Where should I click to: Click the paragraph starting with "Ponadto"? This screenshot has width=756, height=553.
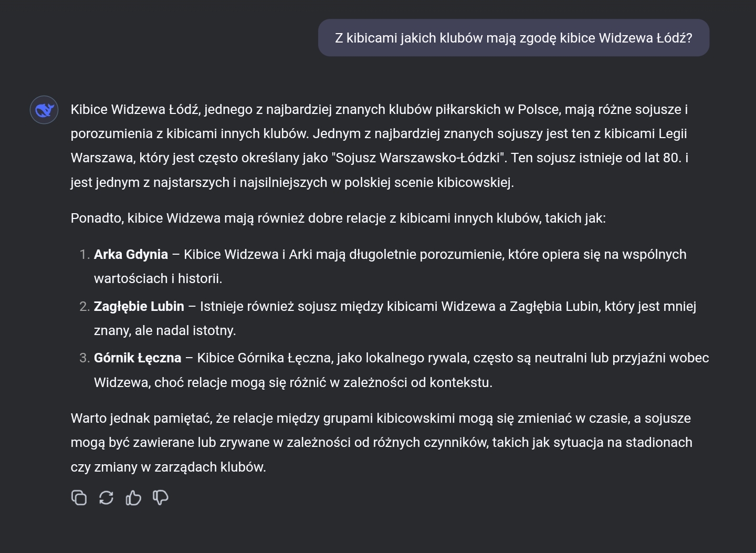pyautogui.click(x=338, y=218)
